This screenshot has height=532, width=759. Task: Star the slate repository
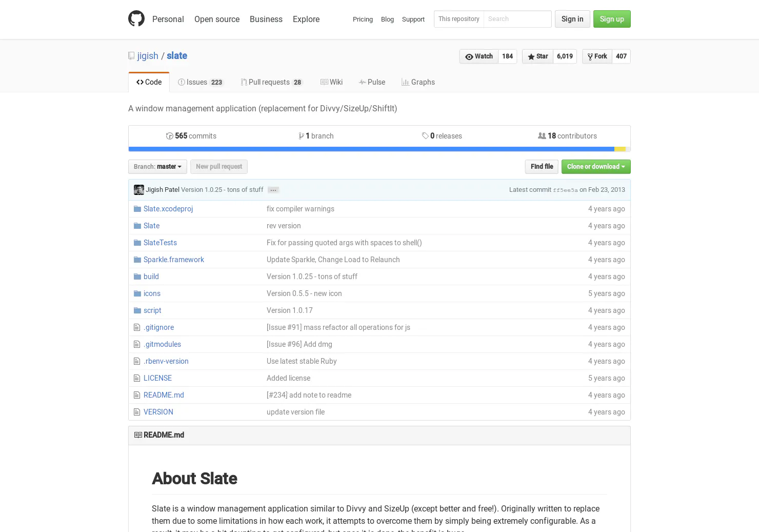coord(537,56)
